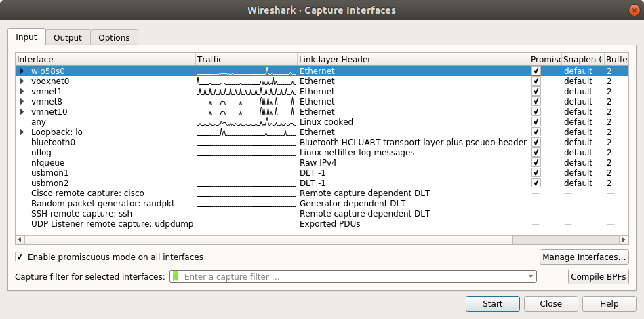Select the bluetooth0 interface row
Viewport: 644px width, 319px height.
point(322,143)
